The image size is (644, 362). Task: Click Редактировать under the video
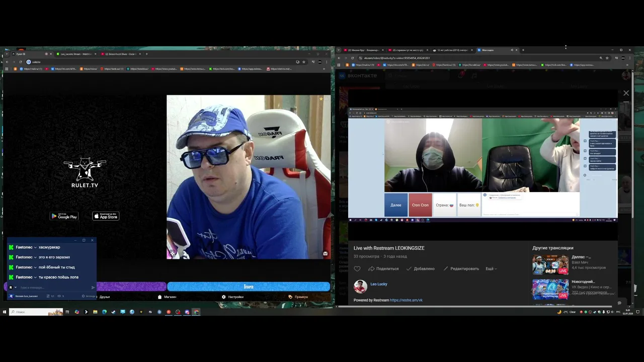click(x=461, y=268)
